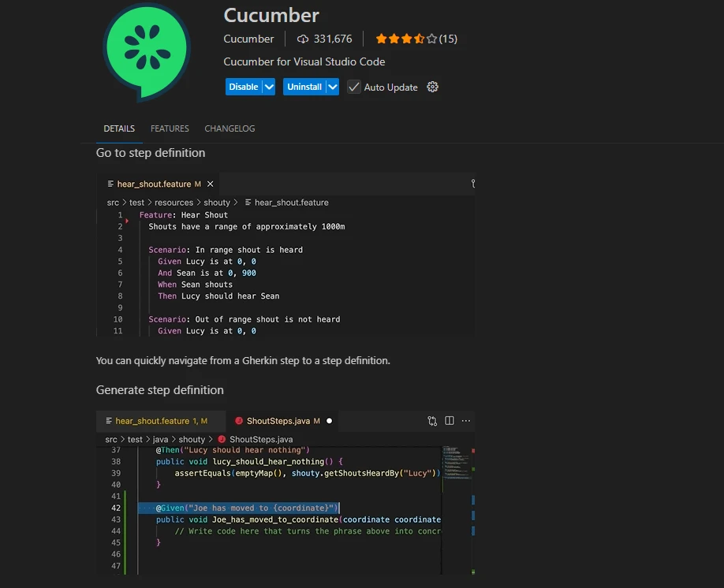724x588 pixels.
Task: Click the Cucumber extension logo
Action: (147, 51)
